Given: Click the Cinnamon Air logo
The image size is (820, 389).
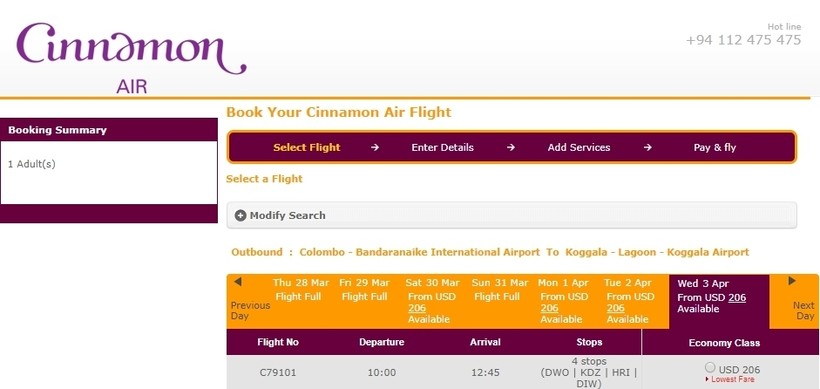Looking at the screenshot, I should [x=131, y=58].
